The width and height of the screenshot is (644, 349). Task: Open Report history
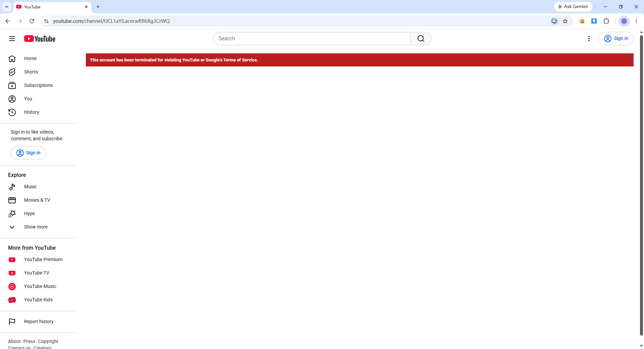pyautogui.click(x=39, y=321)
